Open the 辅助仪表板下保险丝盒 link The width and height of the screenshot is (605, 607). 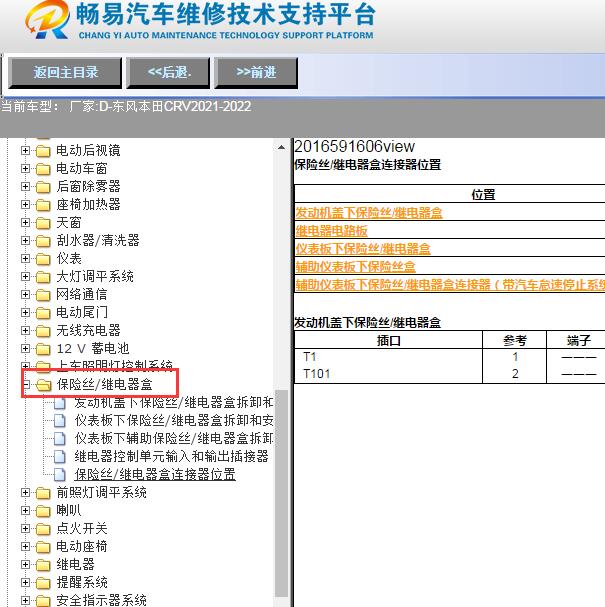tap(355, 266)
